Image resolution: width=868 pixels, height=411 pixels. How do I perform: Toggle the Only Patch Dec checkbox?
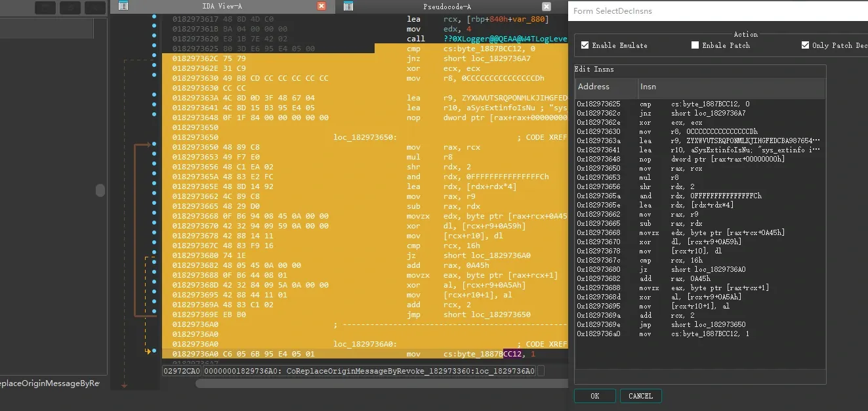point(805,45)
